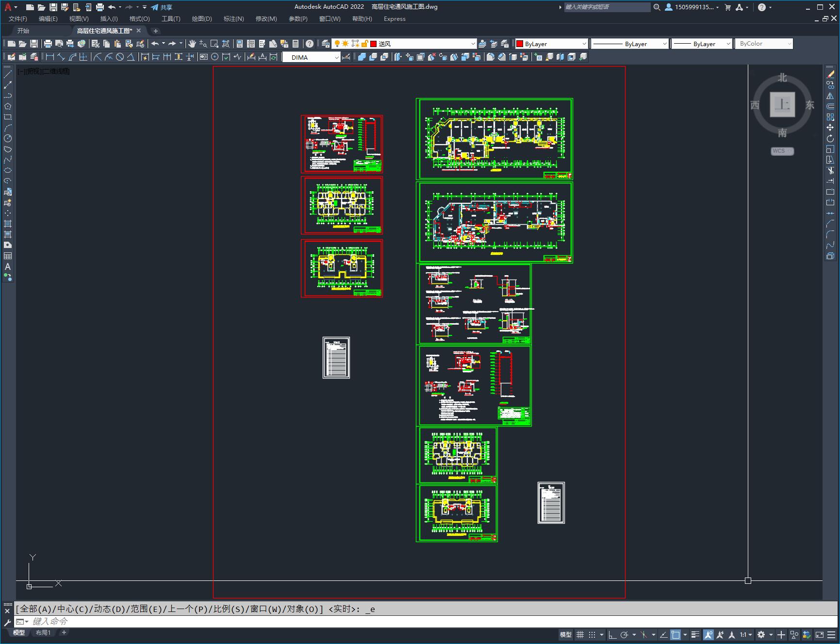Toggle snap mode dots in status bar
The height and width of the screenshot is (644, 840).
(592, 634)
